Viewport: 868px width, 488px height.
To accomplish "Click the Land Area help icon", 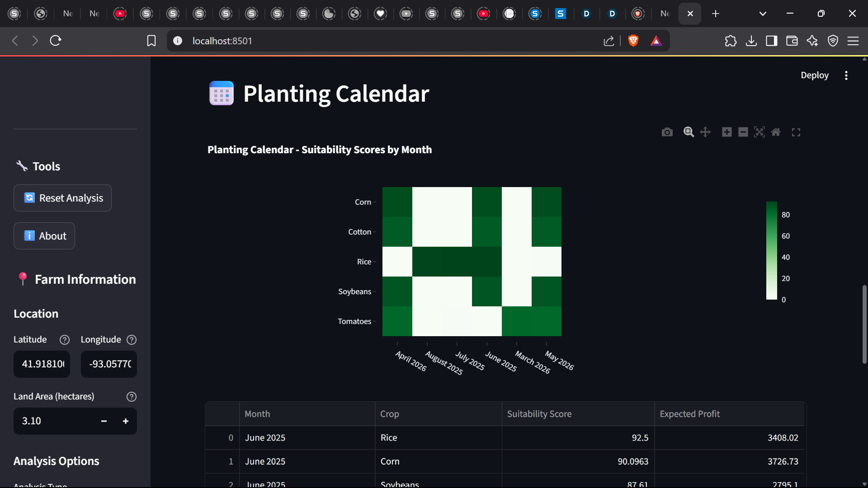I will [131, 397].
